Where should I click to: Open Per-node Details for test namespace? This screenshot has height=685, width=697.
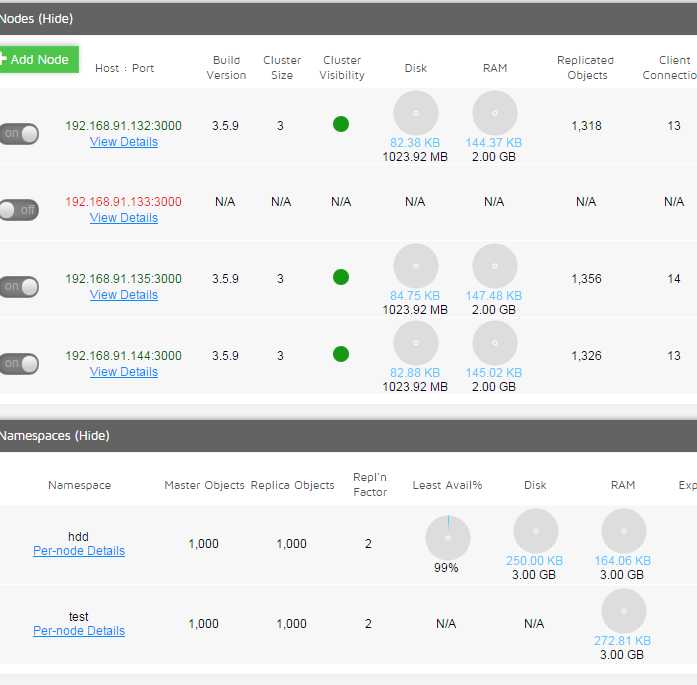tap(79, 631)
